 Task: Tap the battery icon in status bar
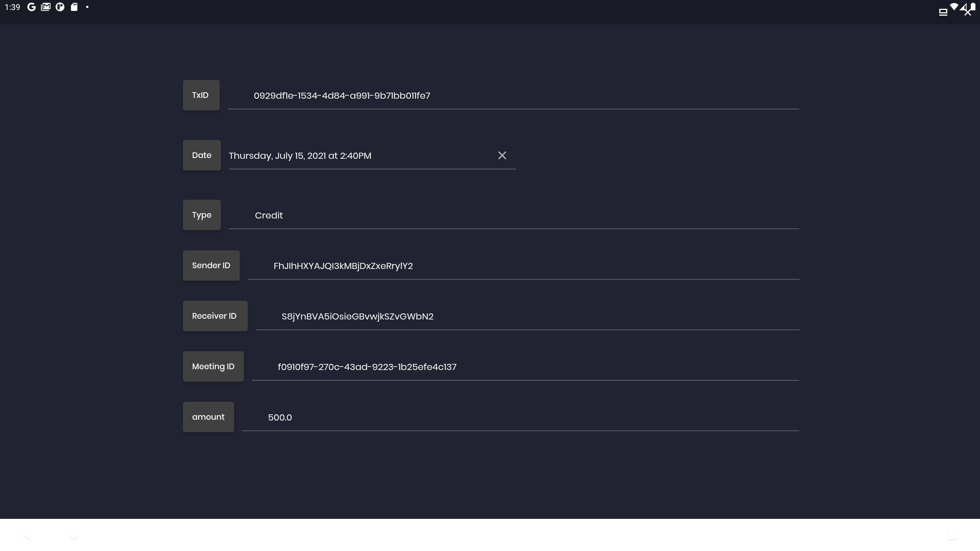point(973,7)
